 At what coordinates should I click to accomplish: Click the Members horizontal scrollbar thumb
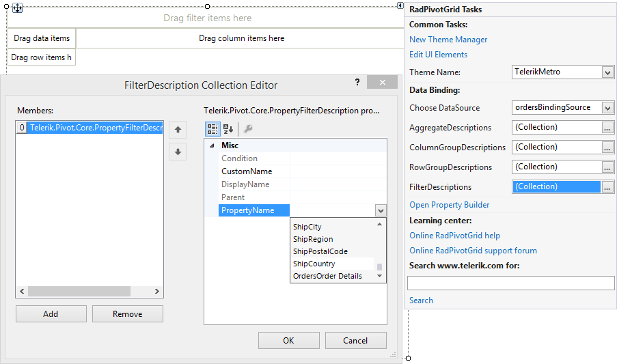point(79,292)
